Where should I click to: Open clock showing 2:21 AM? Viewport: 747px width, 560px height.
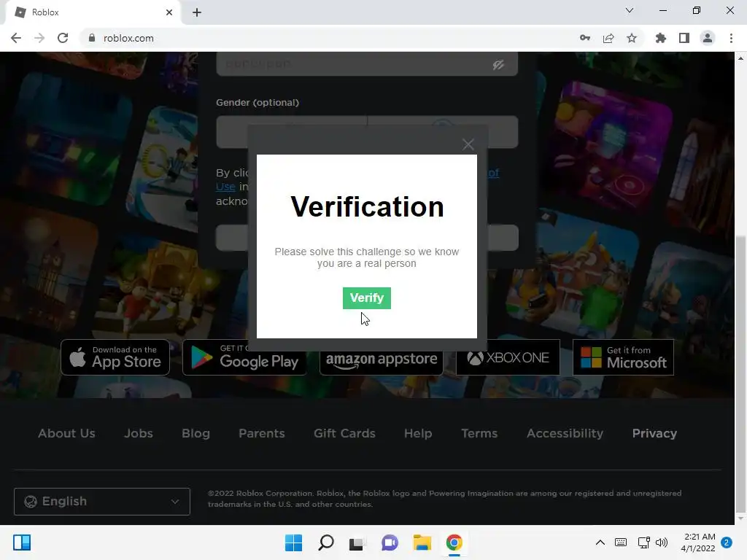point(698,542)
